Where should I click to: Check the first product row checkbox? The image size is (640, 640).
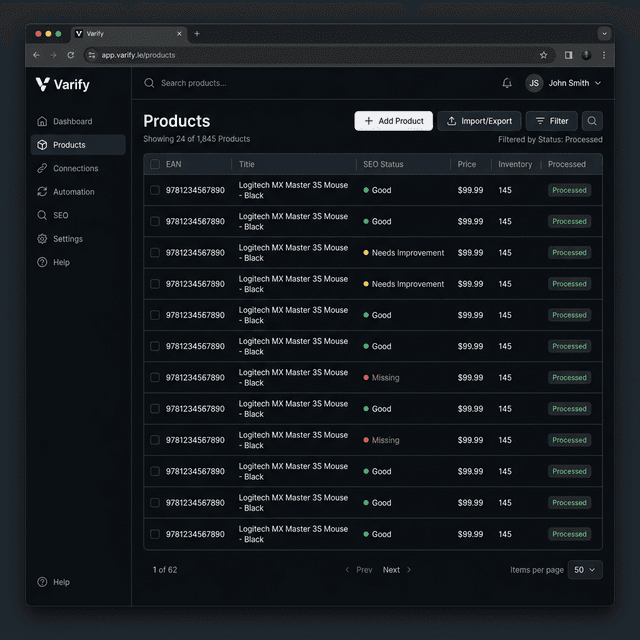tap(155, 190)
